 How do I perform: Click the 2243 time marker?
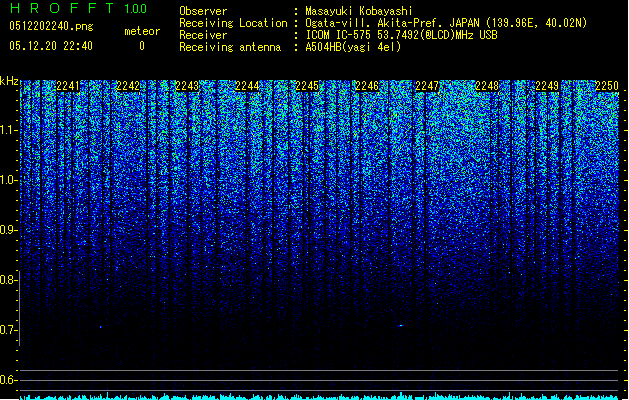pyautogui.click(x=187, y=86)
